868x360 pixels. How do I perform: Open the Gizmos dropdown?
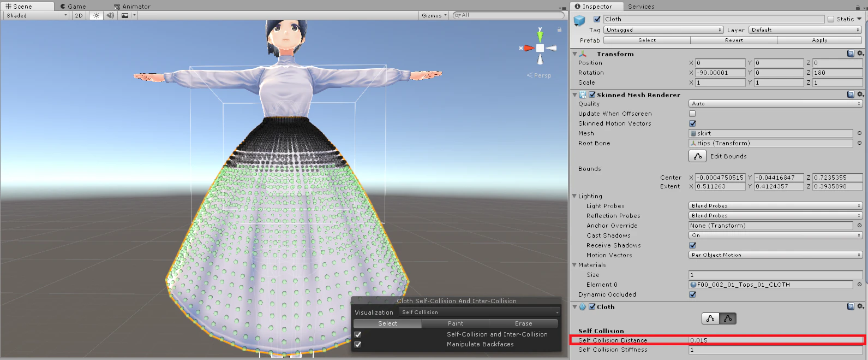(434, 15)
